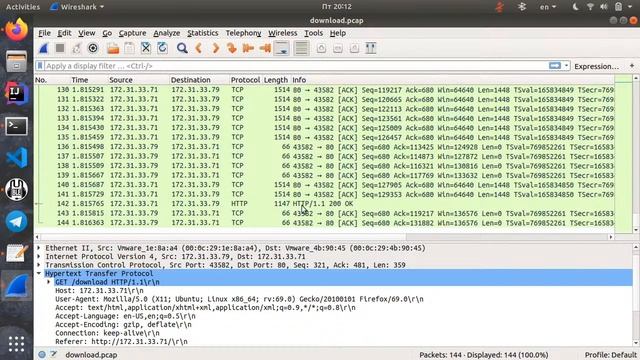The image size is (640, 360).
Task: Open the View menu
Action: 87,33
